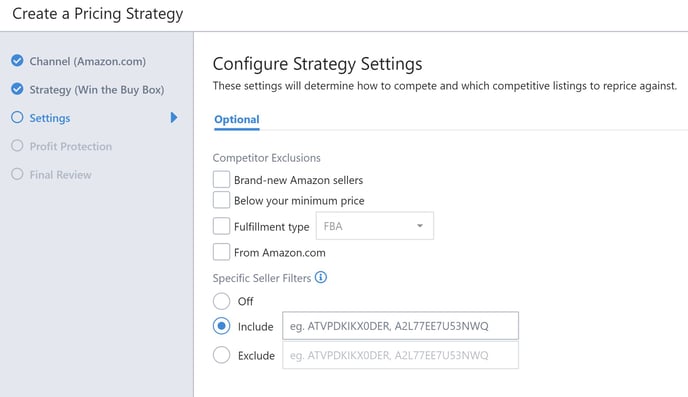Choose the Exclude seller filter radio
Viewport: 688px width, 397px height.
(x=221, y=355)
